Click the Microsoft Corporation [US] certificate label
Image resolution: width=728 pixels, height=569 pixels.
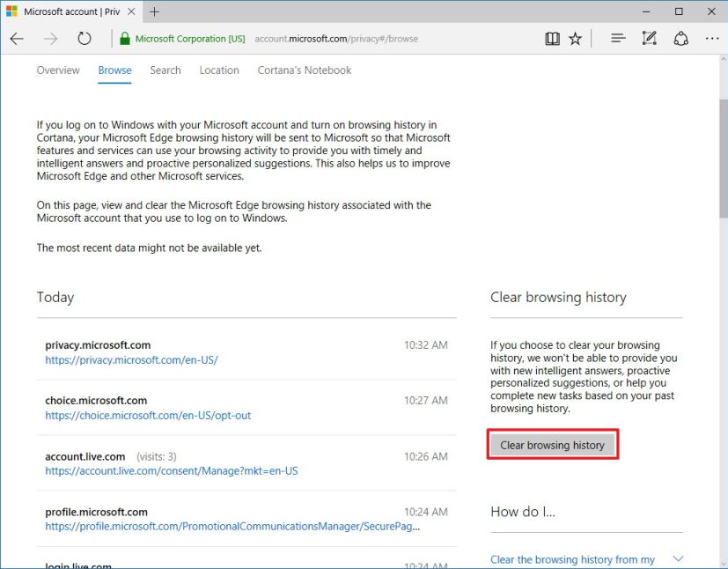[x=190, y=39]
